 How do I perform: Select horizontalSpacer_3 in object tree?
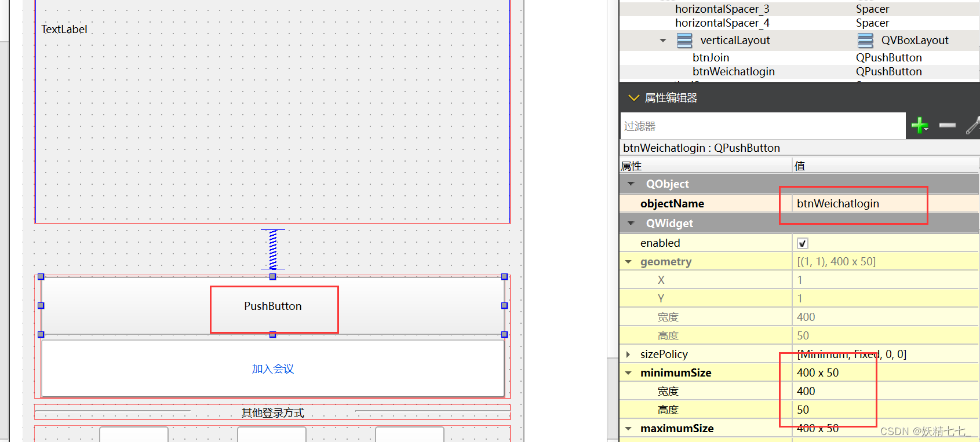point(722,9)
